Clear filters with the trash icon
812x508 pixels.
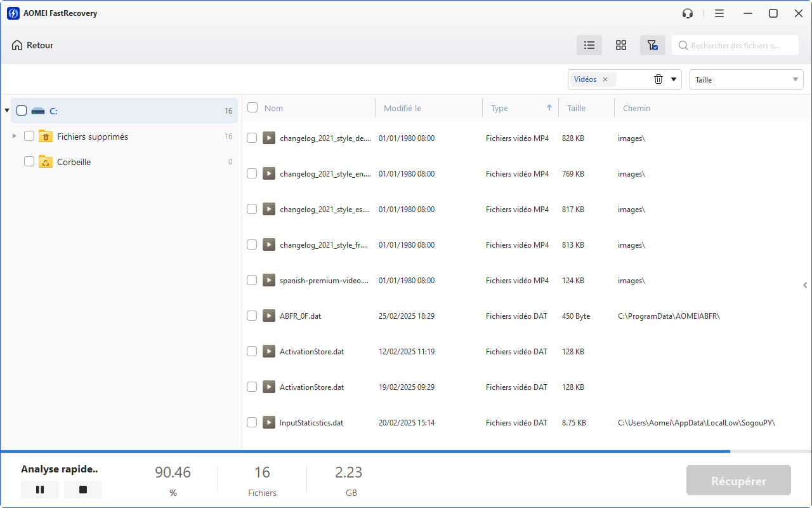[x=658, y=79]
